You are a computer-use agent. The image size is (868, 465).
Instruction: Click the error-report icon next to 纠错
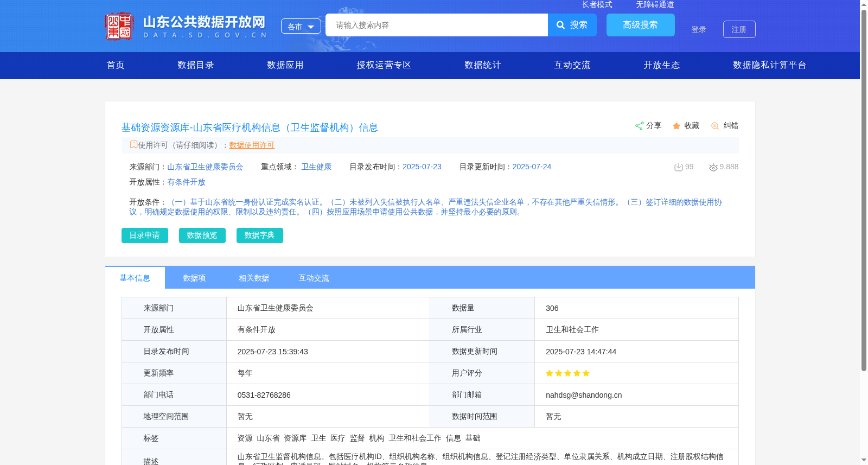(715, 126)
